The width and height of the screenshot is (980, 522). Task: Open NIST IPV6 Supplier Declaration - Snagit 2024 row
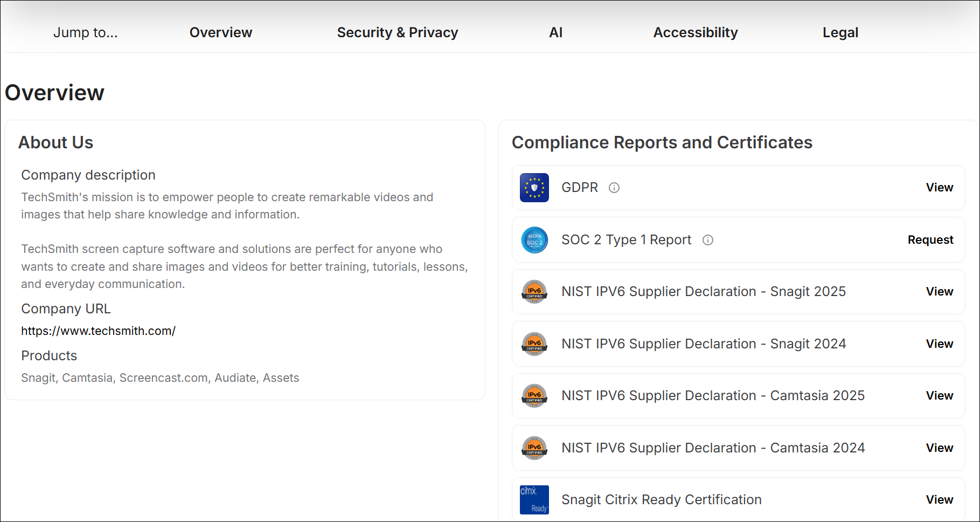703,344
